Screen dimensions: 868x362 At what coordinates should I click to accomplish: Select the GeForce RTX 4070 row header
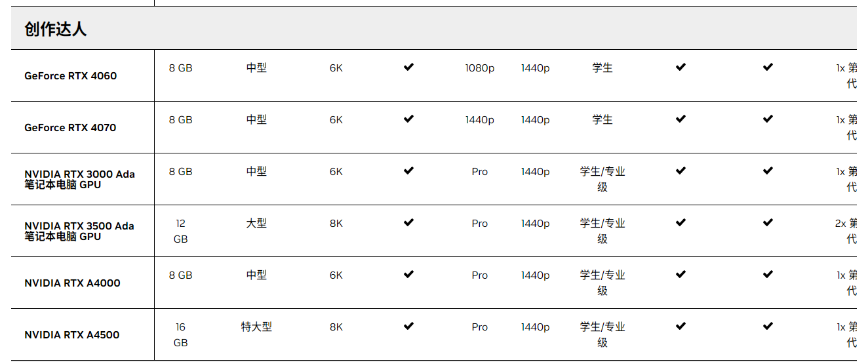71,127
